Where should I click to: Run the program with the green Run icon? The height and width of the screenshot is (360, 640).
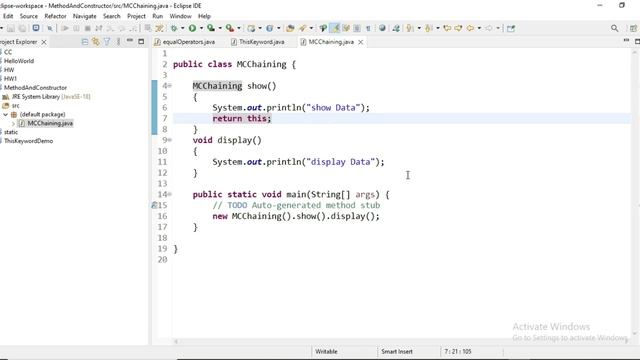tap(192, 28)
